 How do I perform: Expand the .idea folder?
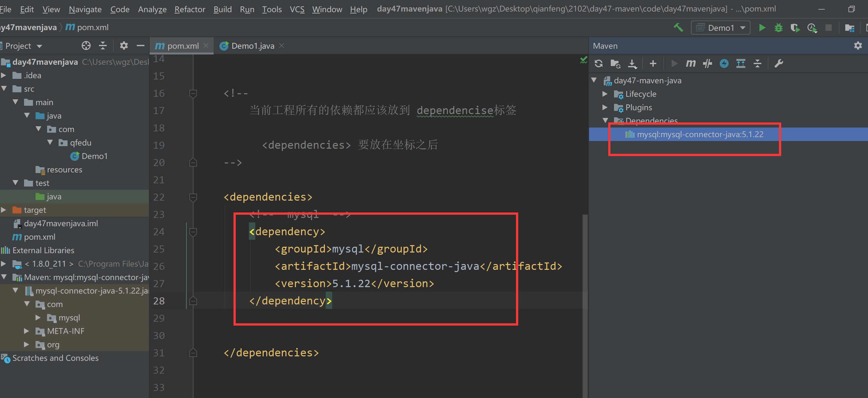[4, 75]
